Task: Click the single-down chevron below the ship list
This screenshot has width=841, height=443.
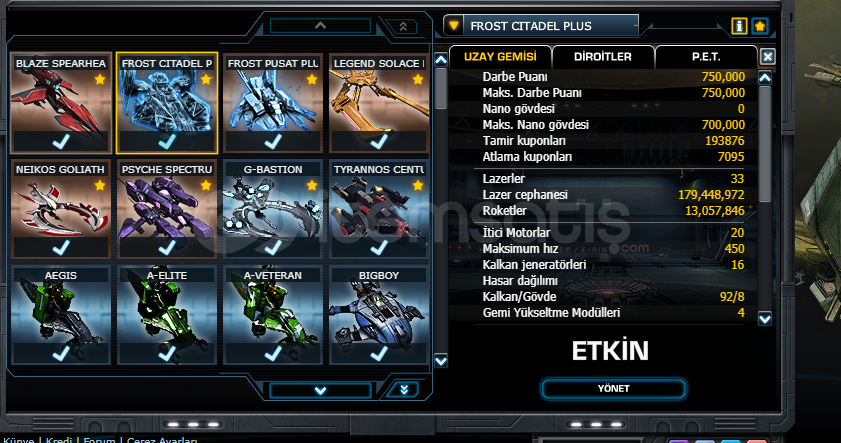Action: click(x=320, y=390)
